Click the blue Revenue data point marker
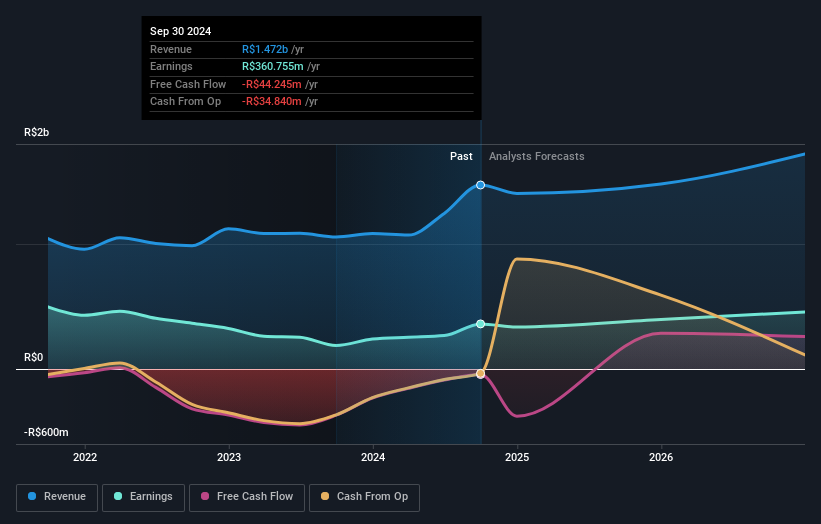The width and height of the screenshot is (821, 524). pyautogui.click(x=480, y=185)
